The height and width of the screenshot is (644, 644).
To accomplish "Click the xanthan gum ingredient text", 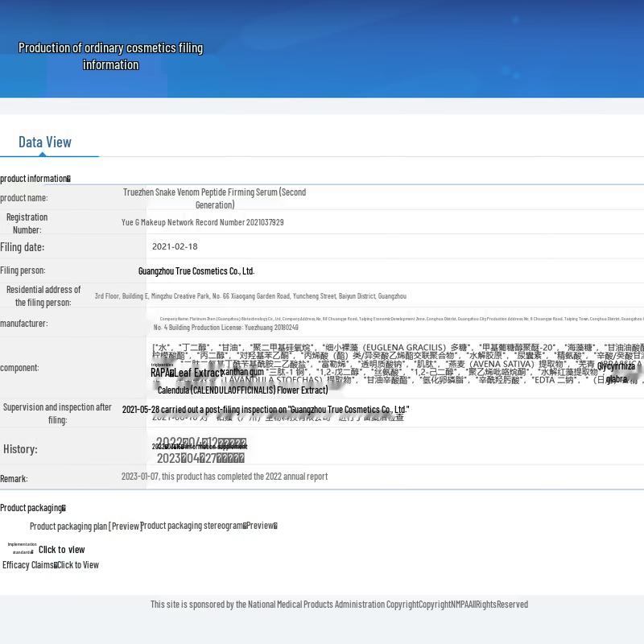I will 242,372.
